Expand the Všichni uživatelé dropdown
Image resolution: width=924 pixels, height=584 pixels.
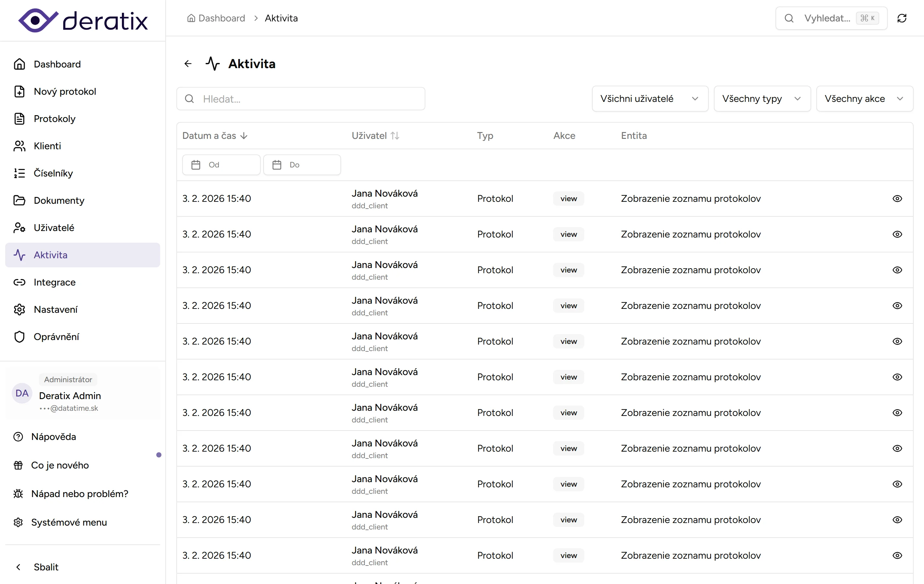point(650,99)
